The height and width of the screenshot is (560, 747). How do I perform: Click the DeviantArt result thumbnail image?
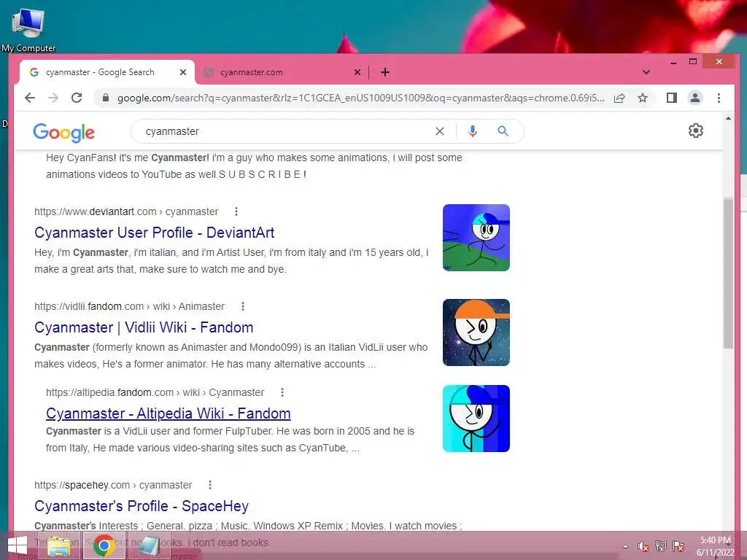[476, 238]
